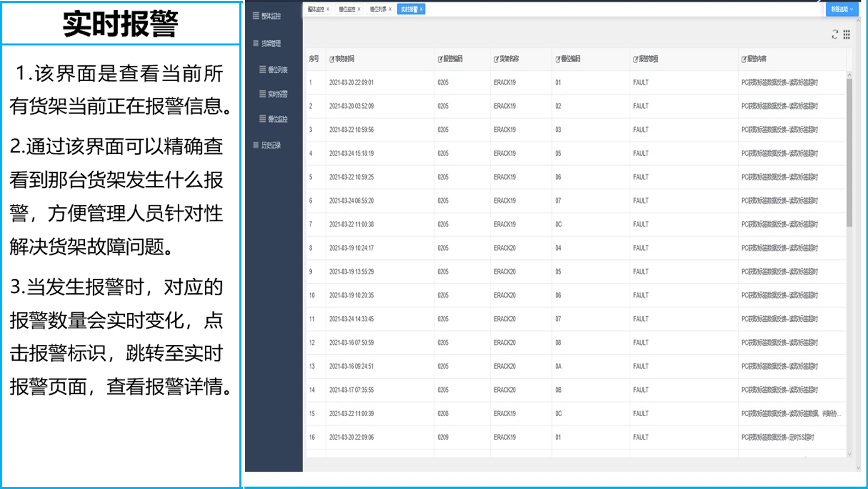Collapse the 货架管理 sidebar group
868x489 pixels.
point(270,44)
